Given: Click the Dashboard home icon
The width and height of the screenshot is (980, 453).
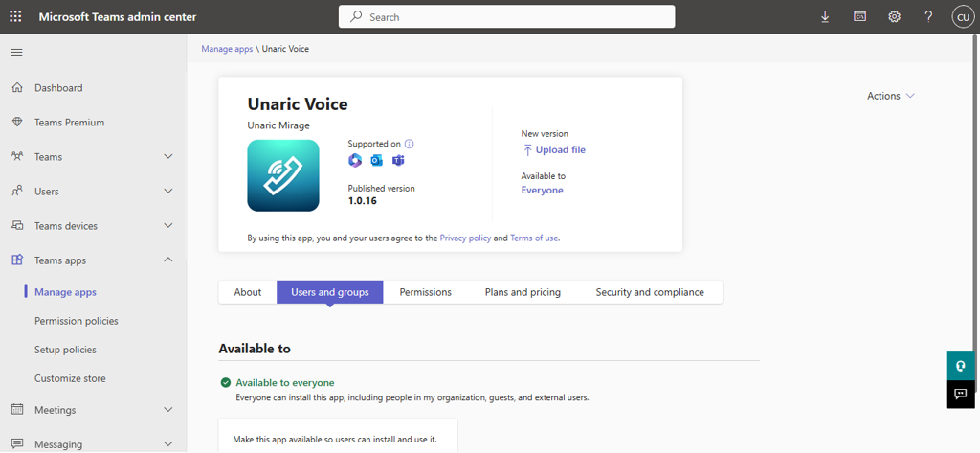Looking at the screenshot, I should point(17,87).
